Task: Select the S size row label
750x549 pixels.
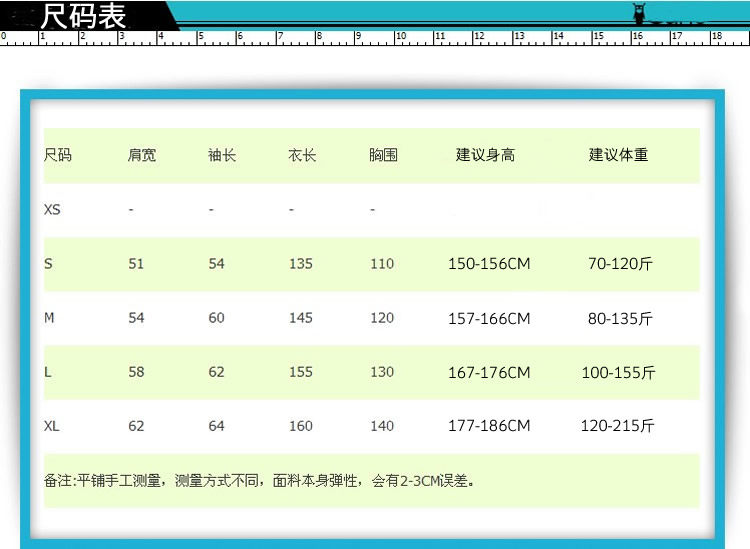Action: coord(48,264)
